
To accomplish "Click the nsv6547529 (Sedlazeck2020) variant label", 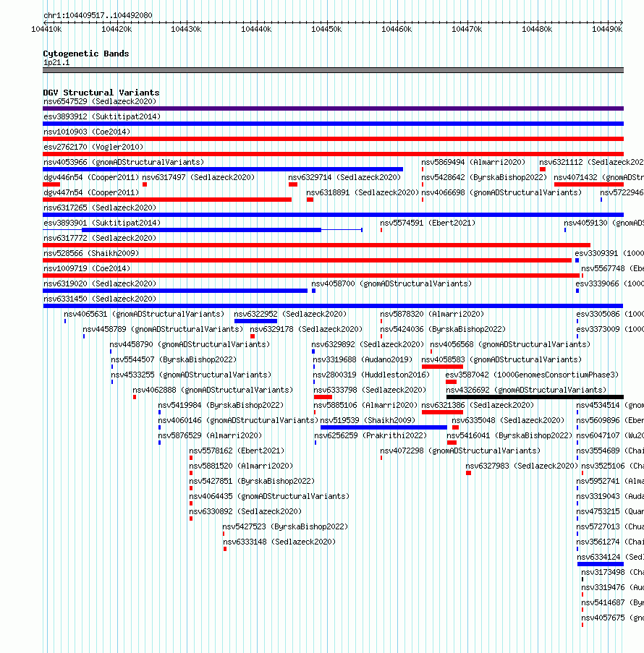I will [100, 101].
